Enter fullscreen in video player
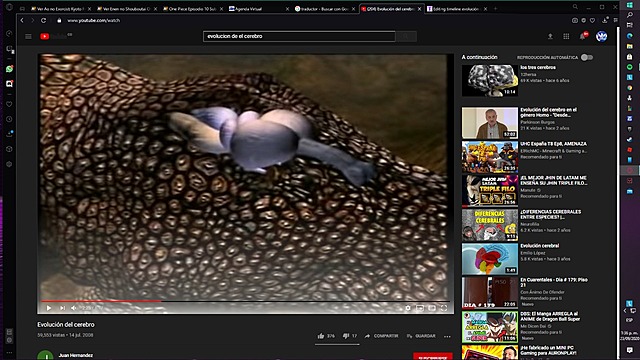640x360 pixels. 444,308
